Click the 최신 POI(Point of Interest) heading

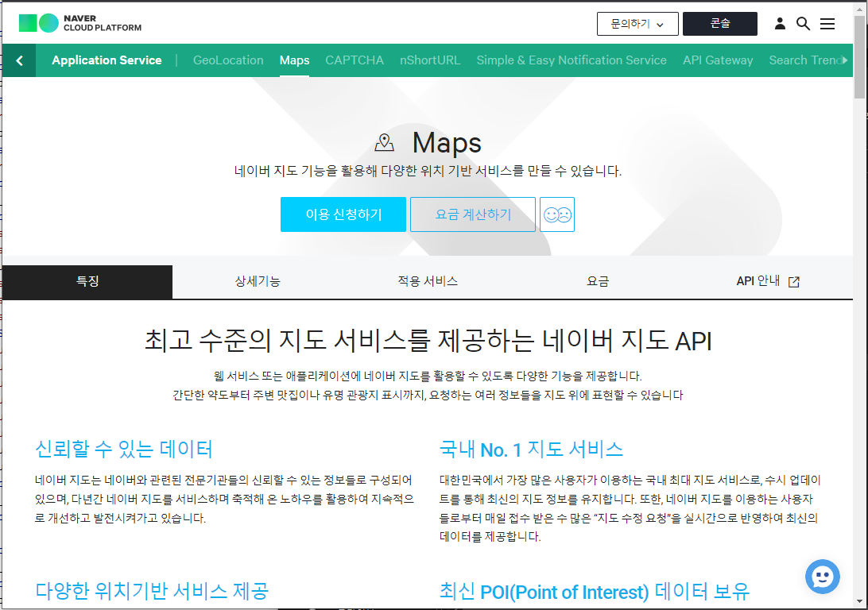tap(595, 591)
